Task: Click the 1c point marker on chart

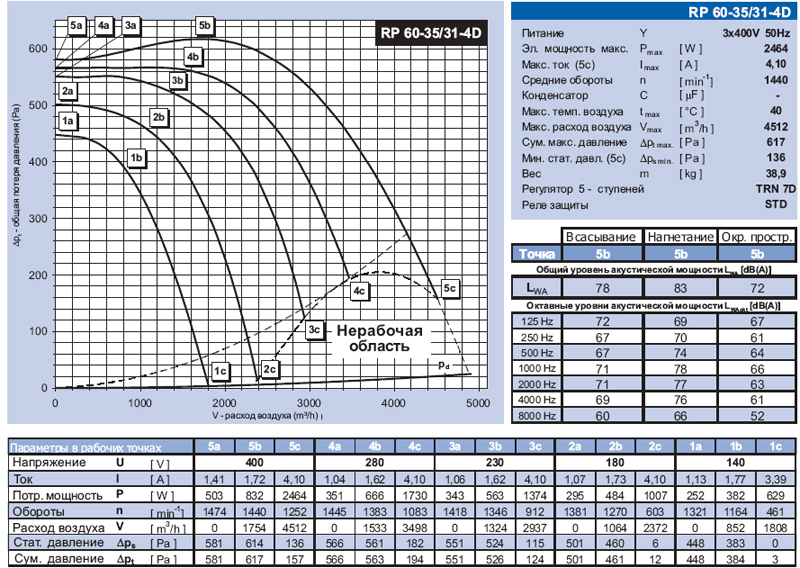Action: click(x=221, y=371)
